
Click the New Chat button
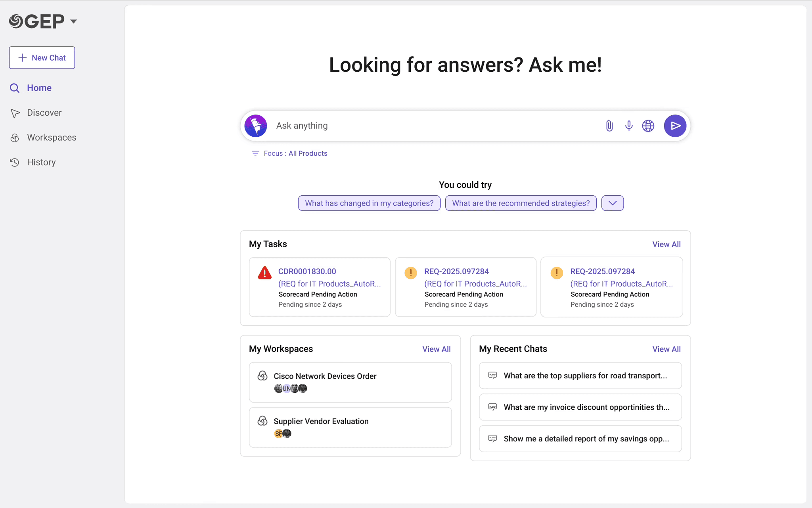tap(42, 58)
